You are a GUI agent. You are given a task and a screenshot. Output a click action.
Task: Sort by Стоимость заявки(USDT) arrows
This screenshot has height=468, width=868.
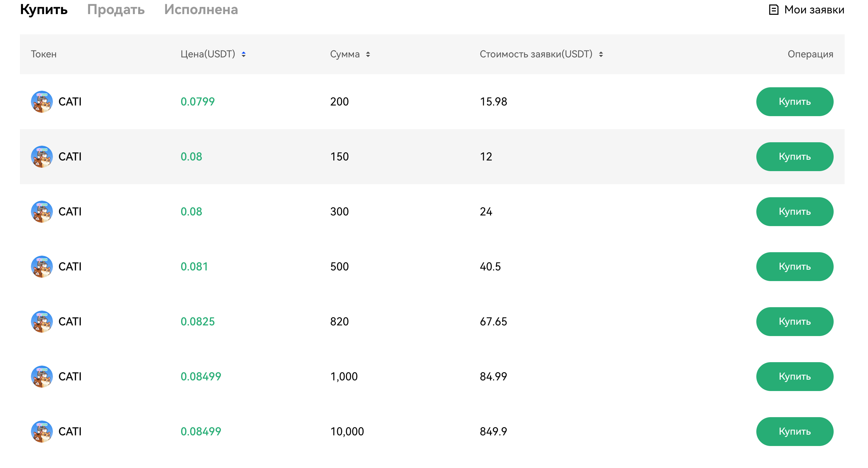(x=601, y=54)
